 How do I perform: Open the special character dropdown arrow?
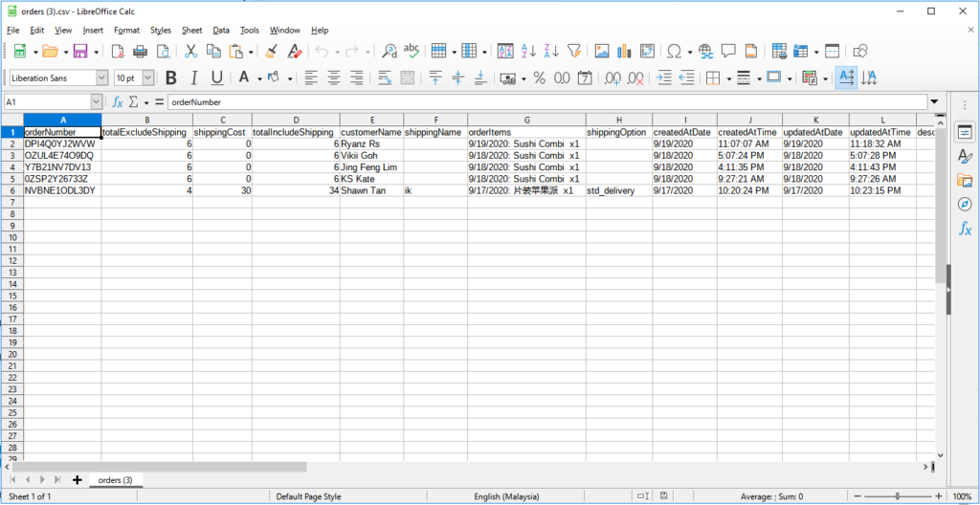pos(690,52)
